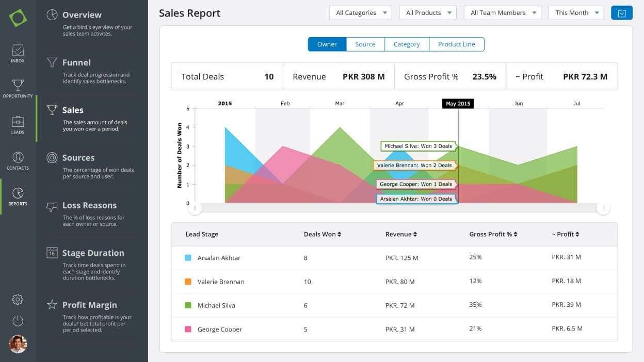Click the Lead Stage column header
The height and width of the screenshot is (362, 644).
[x=202, y=234]
